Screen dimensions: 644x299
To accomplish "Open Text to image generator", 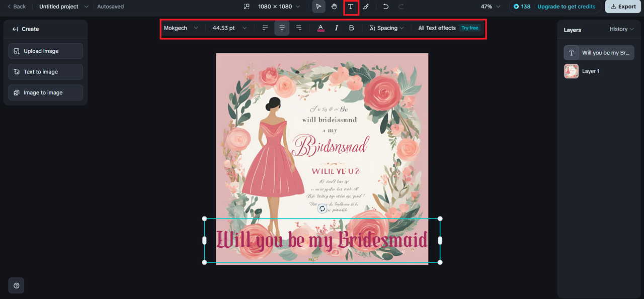I will tap(45, 72).
